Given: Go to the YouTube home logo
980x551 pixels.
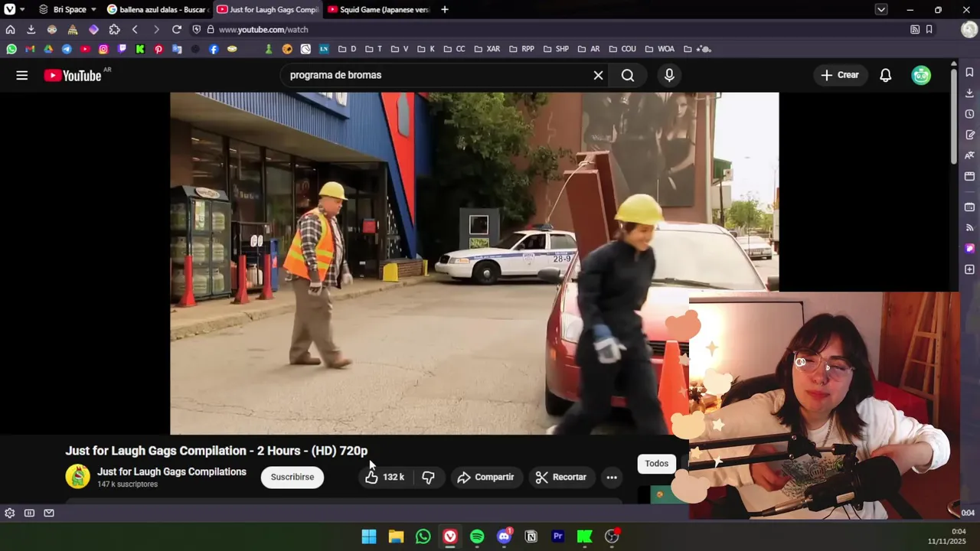Looking at the screenshot, I should [x=73, y=75].
